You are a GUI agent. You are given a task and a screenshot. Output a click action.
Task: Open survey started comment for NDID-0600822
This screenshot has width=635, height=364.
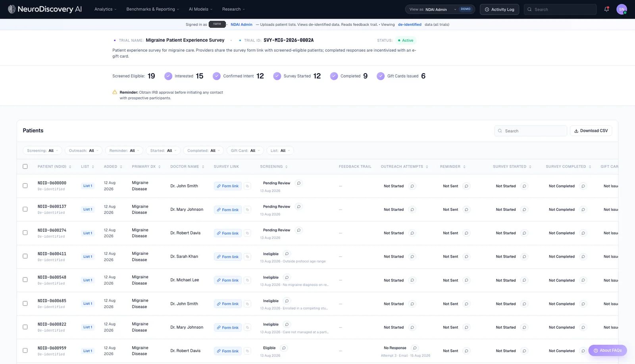[524, 327]
